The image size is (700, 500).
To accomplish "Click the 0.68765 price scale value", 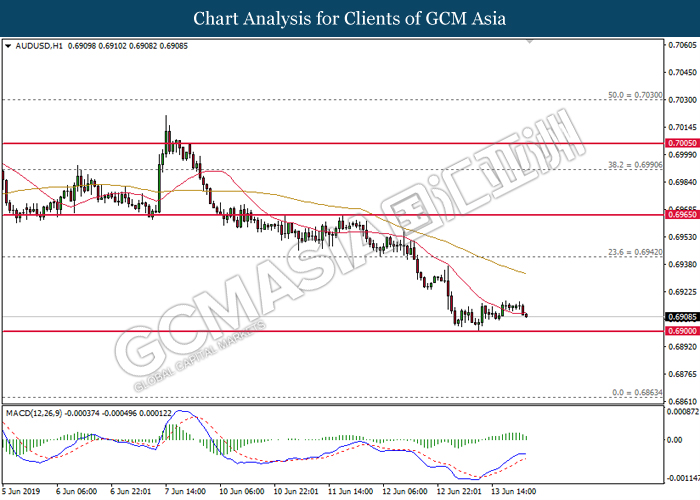I will click(x=683, y=374).
